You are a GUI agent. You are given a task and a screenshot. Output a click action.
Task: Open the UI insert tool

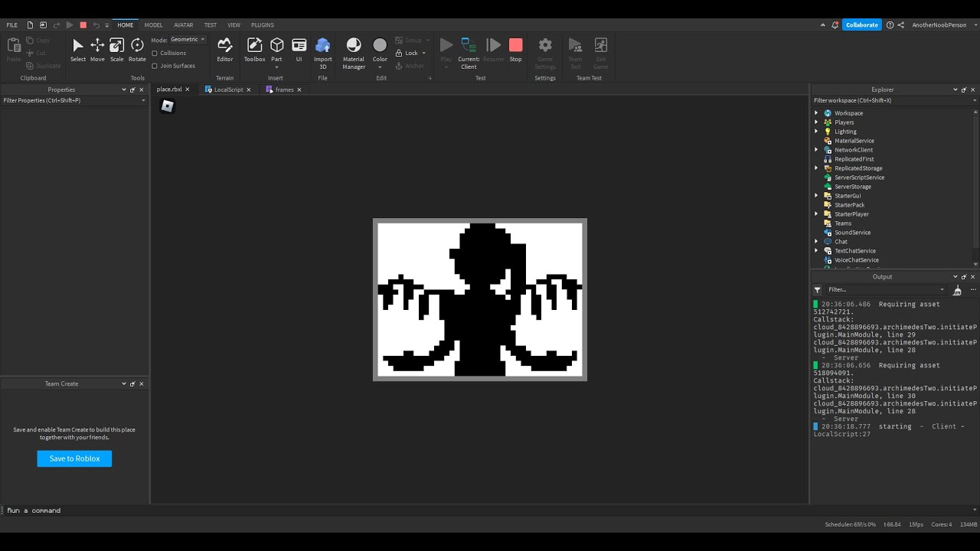(x=299, y=50)
